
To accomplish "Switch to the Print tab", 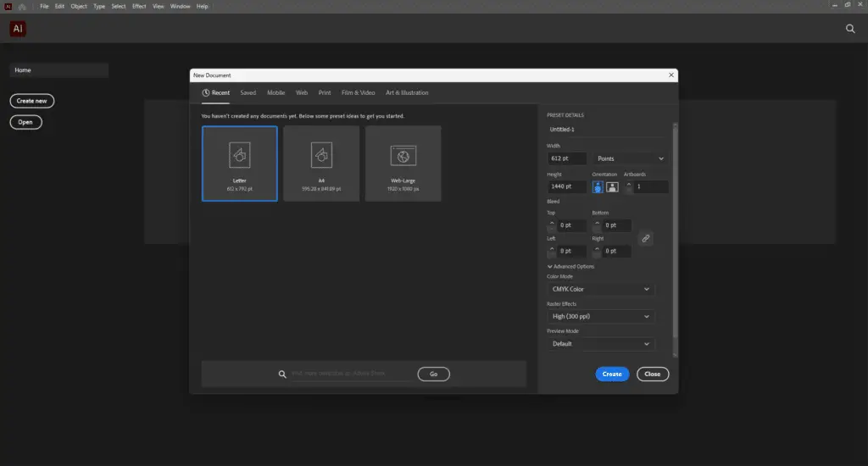I will pyautogui.click(x=325, y=93).
